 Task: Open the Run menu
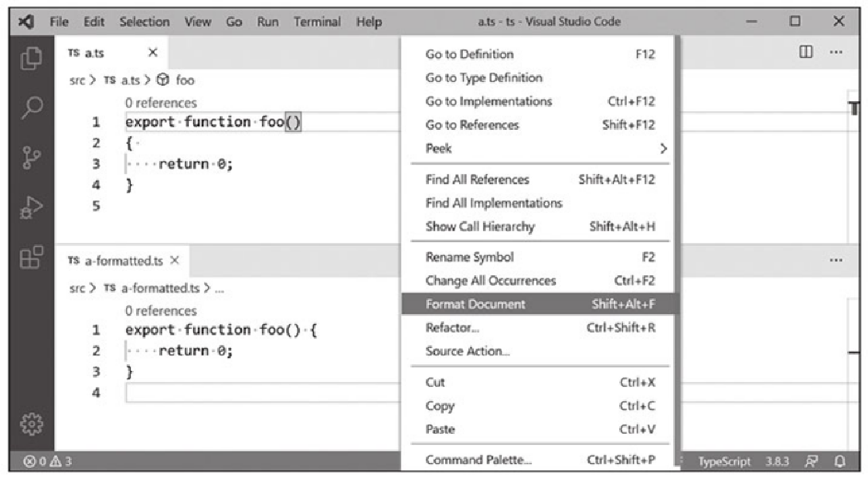pyautogui.click(x=267, y=22)
